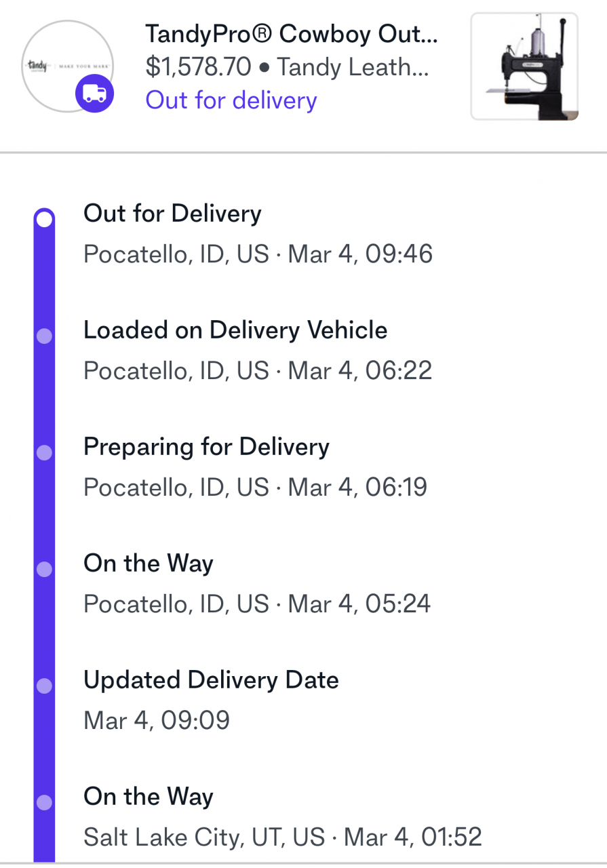Viewport: 607px width, 868px height.
Task: Tap the 'Updated Delivery Date' event heading
Action: (211, 680)
